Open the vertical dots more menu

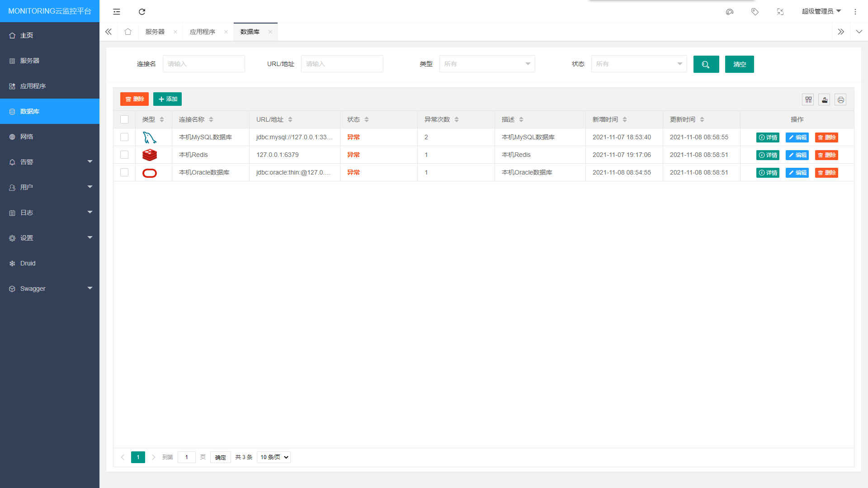[855, 12]
